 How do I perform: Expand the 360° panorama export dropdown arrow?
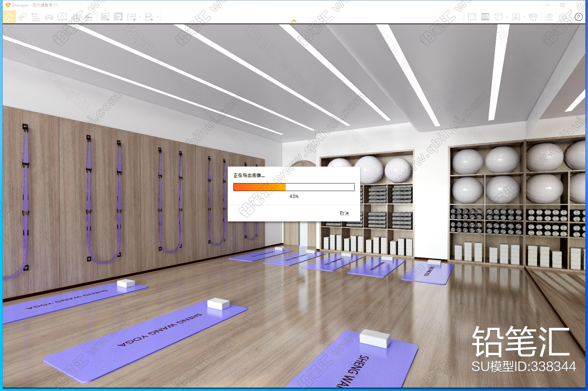[x=140, y=17]
